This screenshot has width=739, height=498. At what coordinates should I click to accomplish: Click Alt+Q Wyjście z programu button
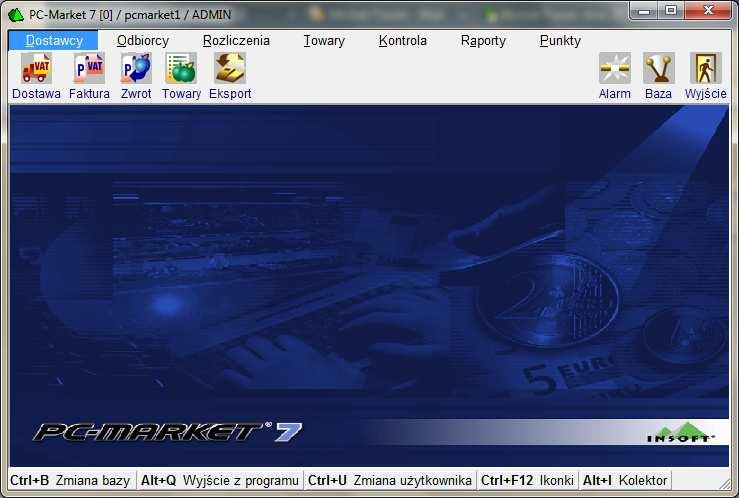[x=220, y=480]
